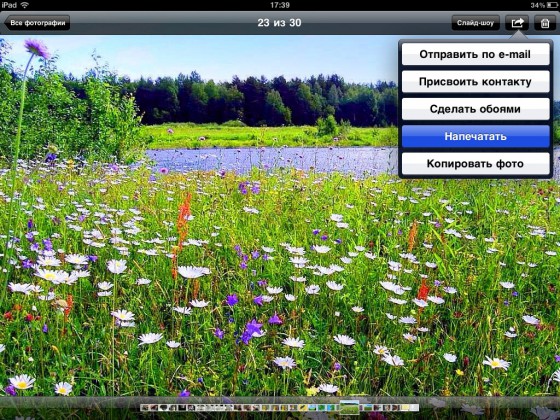
Task: Select Присвоить контакту option
Action: point(475,82)
